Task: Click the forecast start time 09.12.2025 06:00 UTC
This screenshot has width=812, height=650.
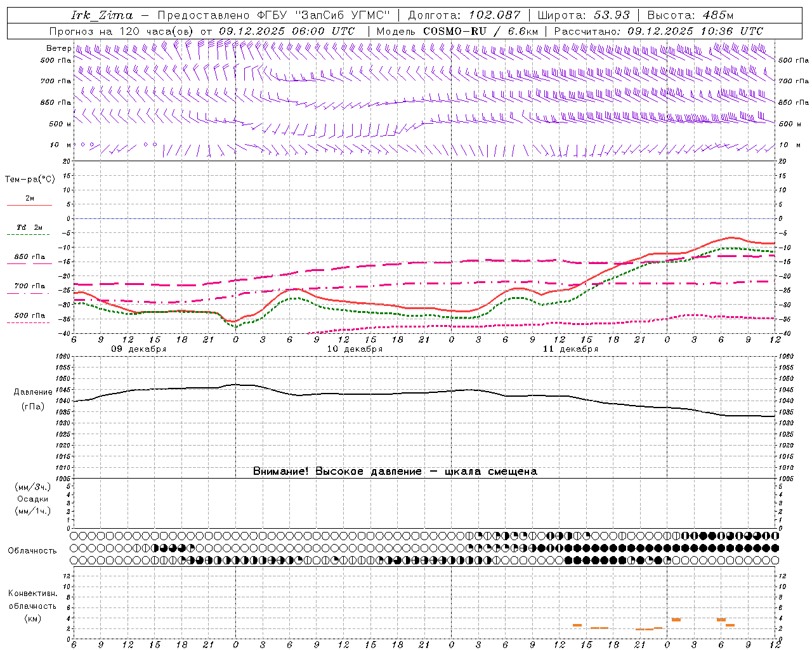Action: [287, 31]
